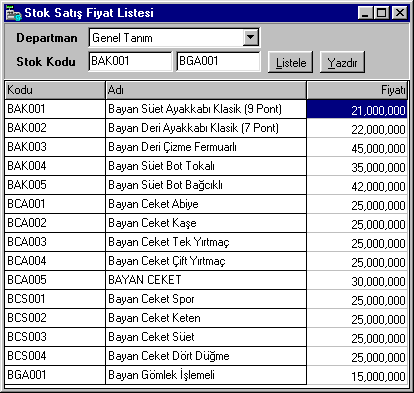This screenshot has width=414, height=393.
Task: Click the Genel Tanım combo box text
Action: pyautogui.click(x=122, y=38)
